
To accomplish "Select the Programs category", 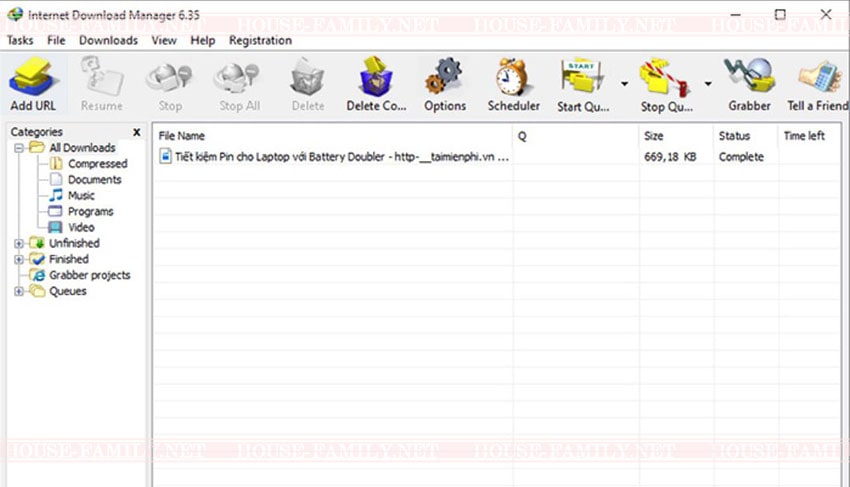I will tap(91, 212).
